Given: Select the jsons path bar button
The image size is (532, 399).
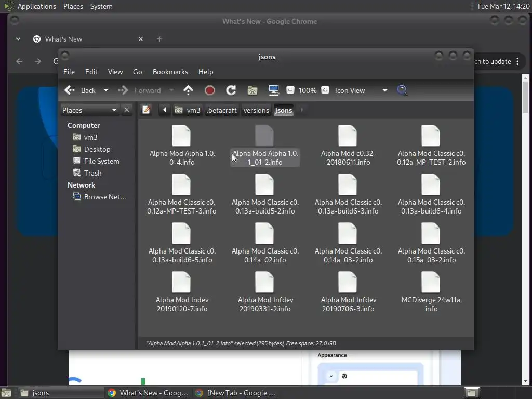Looking at the screenshot, I should tap(284, 110).
